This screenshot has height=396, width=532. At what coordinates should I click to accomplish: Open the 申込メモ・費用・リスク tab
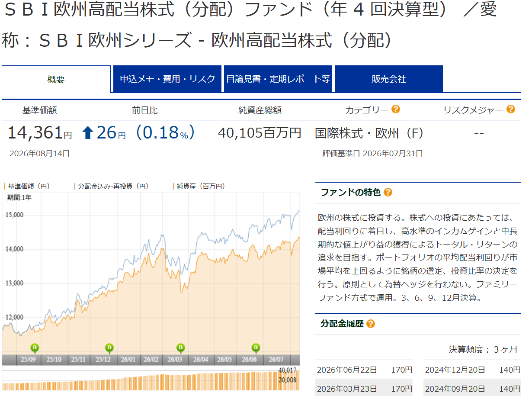point(167,79)
